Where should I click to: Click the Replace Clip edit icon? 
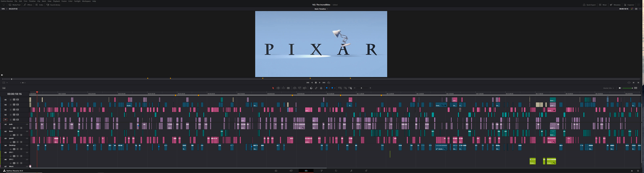tap(305, 88)
